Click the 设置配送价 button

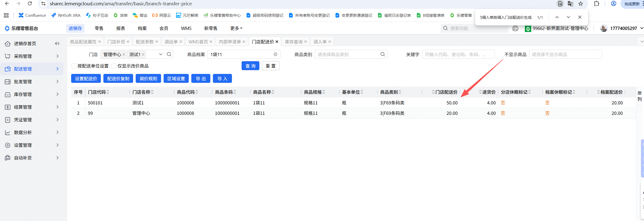click(86, 78)
